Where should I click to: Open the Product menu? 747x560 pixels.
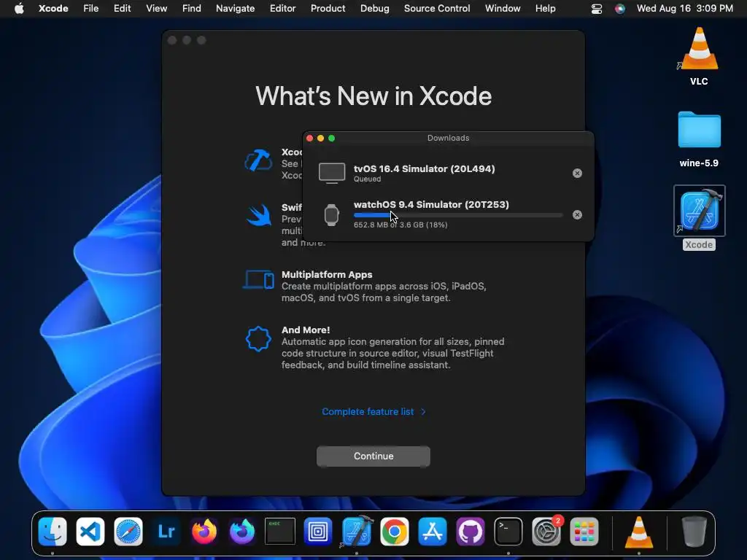pyautogui.click(x=328, y=9)
